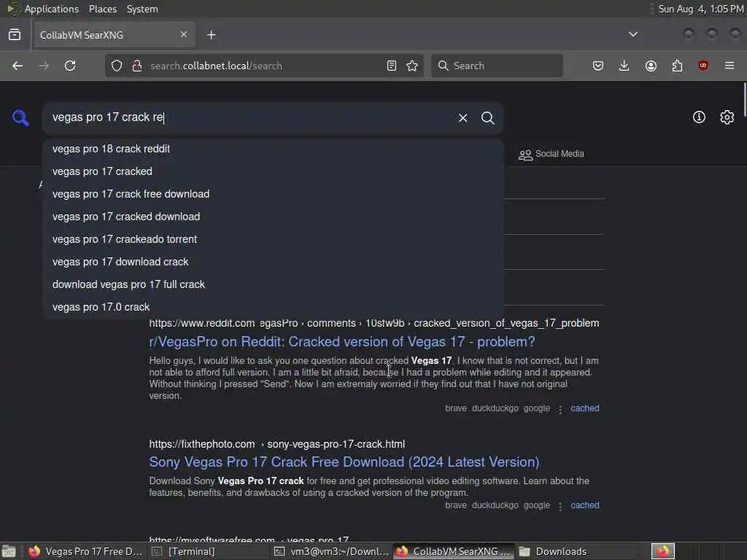Click the reddit.com result URL text

[x=374, y=323]
